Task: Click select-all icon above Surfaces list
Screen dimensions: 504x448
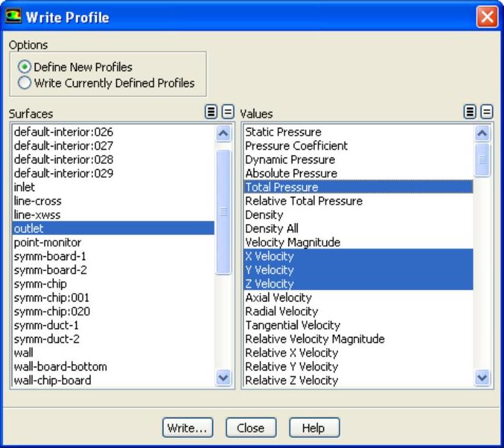Action: (211, 112)
